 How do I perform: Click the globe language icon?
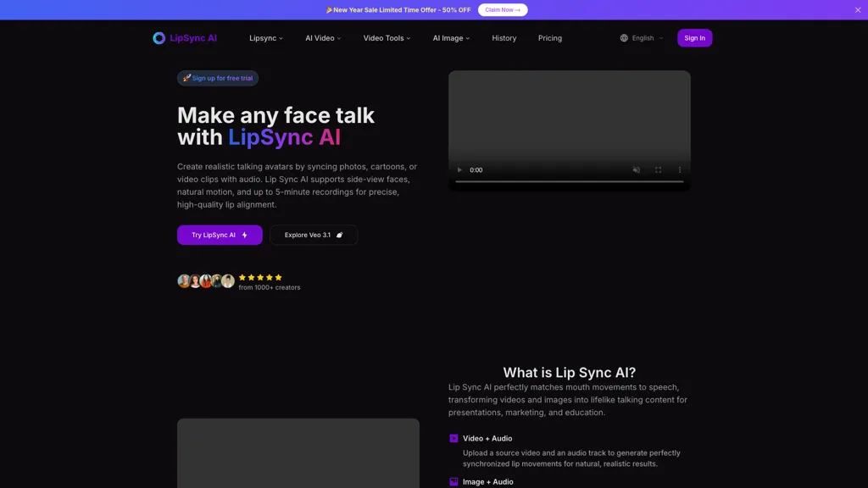(624, 37)
